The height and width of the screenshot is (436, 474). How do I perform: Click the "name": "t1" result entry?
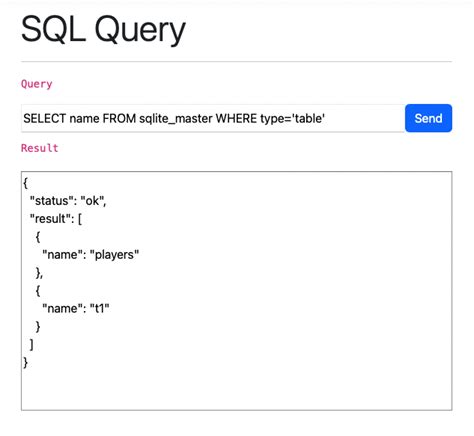click(x=76, y=309)
